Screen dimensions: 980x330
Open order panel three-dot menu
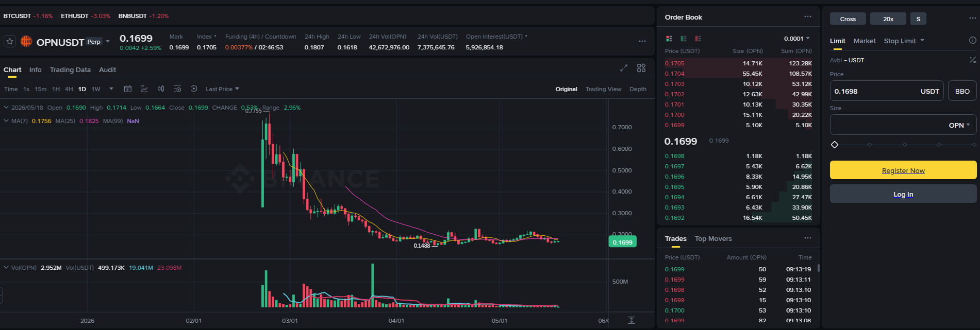[973, 18]
